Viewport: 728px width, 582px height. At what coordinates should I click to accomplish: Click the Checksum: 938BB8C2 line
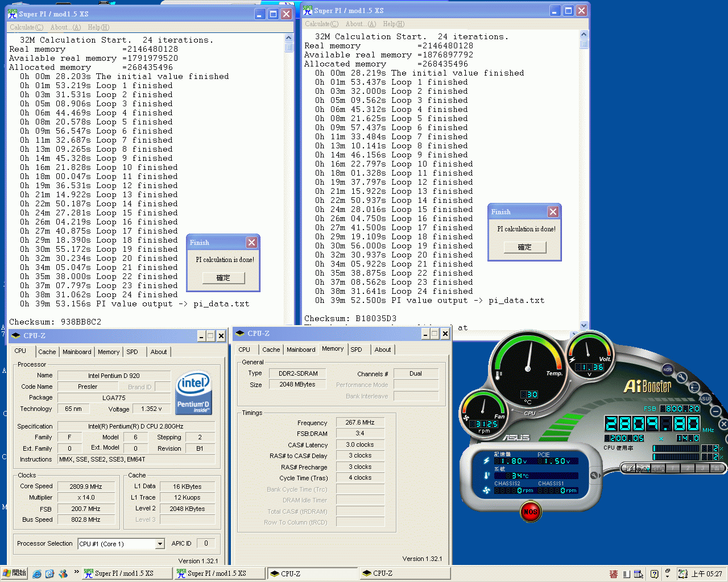(x=55, y=322)
